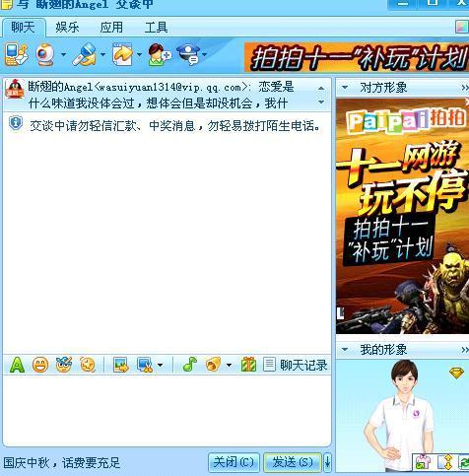Open the font settings A icon
Screen dimensions: 469x476
(x=17, y=365)
